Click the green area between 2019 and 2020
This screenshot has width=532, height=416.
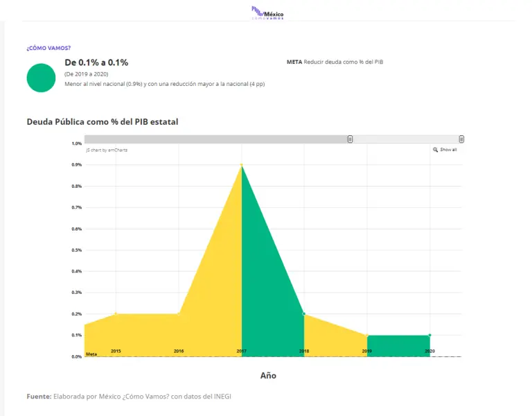(x=398, y=346)
